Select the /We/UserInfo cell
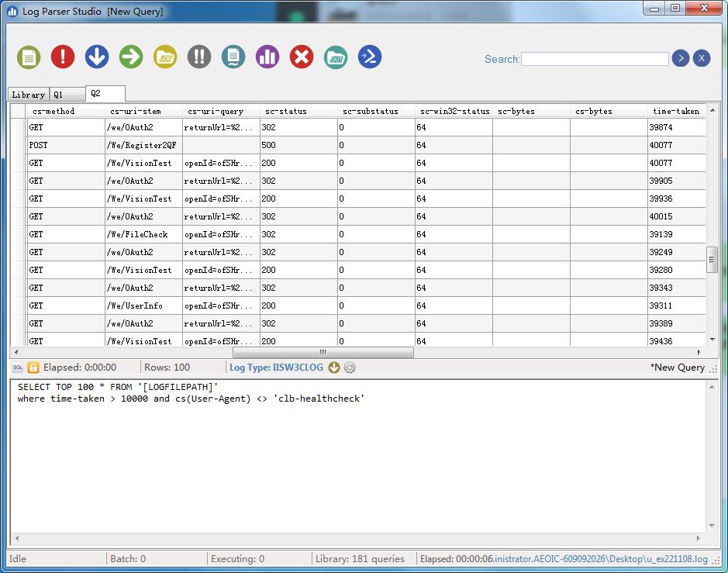 [x=143, y=306]
